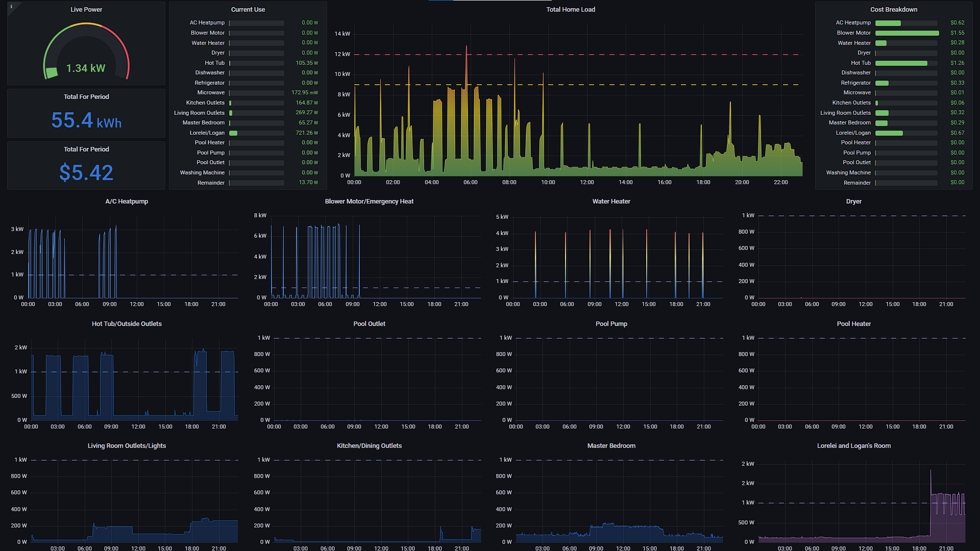Open the Current Use panel title menu
The image size is (980, 551).
(248, 10)
